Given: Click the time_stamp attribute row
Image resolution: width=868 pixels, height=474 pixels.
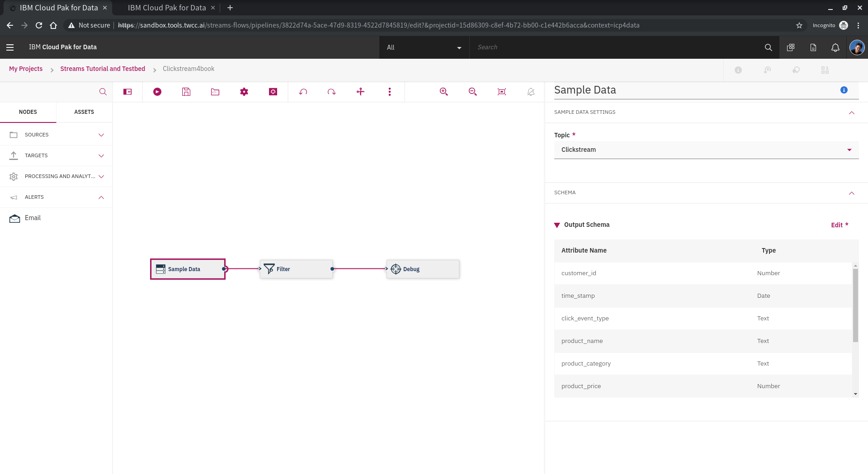Looking at the screenshot, I should pos(703,296).
